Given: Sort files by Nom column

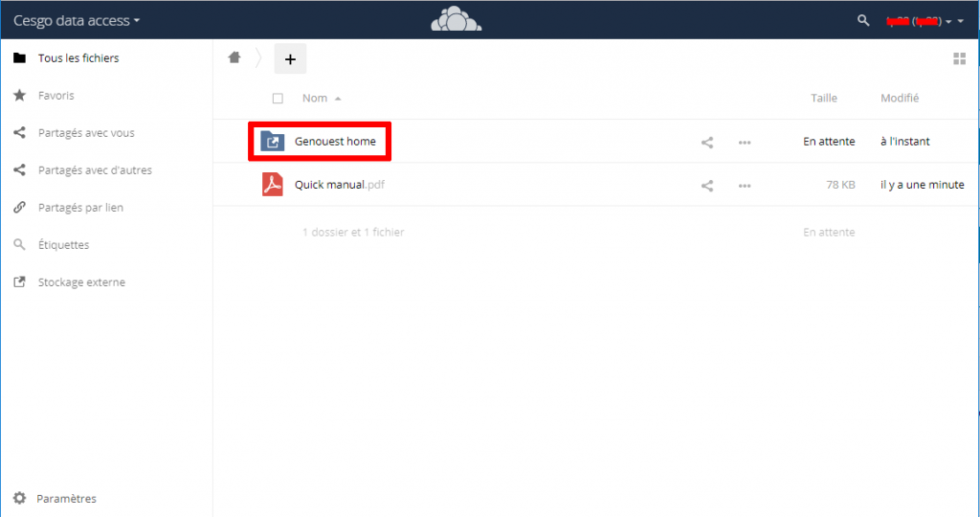Looking at the screenshot, I should click(x=314, y=99).
